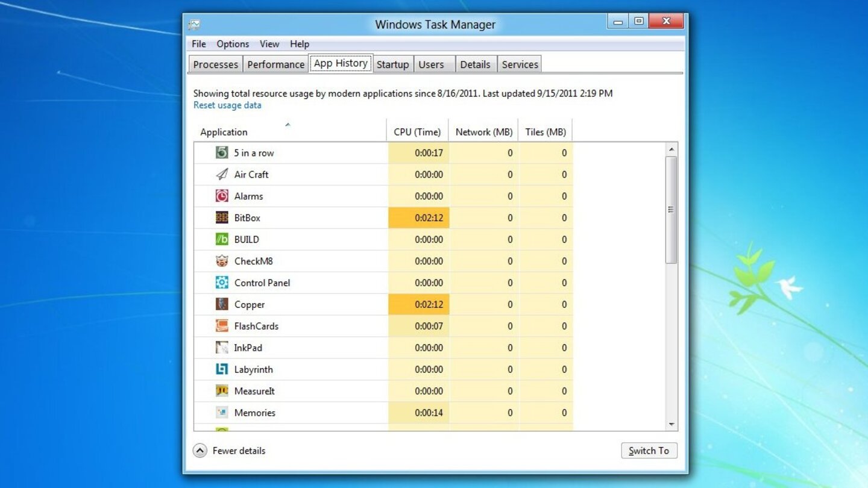Select the BitBox row name
The height and width of the screenshot is (488, 868).
247,218
